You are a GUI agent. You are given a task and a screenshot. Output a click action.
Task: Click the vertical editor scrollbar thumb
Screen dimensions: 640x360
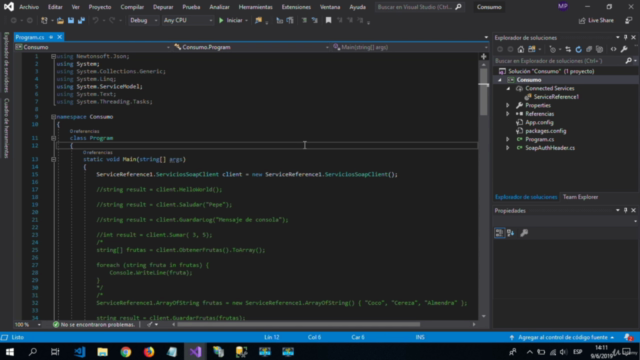484,91
